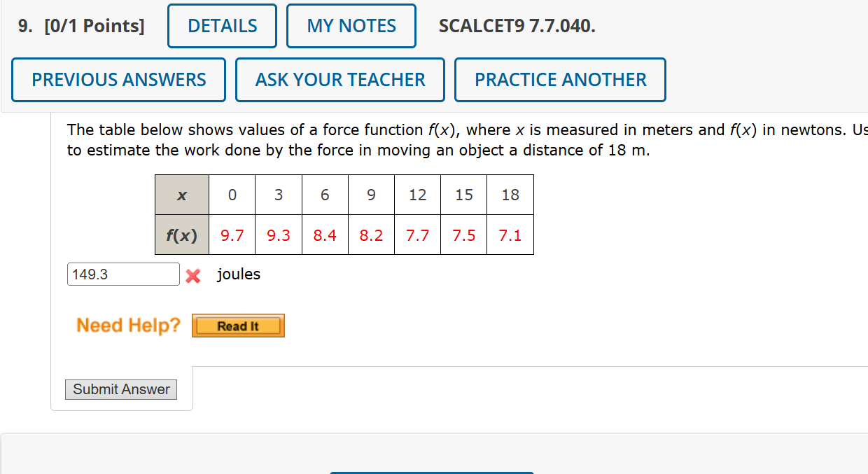Click the question header 9 [0/1 Points]
The image size is (868, 474).
click(80, 25)
